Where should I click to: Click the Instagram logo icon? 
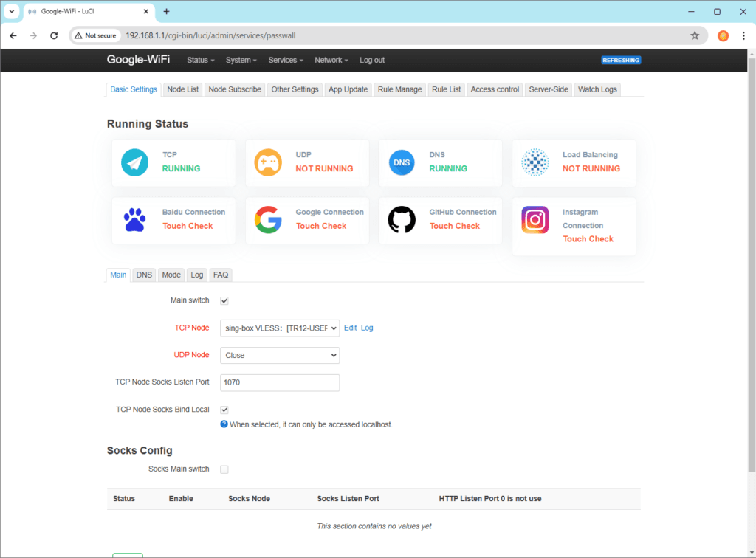pos(535,220)
